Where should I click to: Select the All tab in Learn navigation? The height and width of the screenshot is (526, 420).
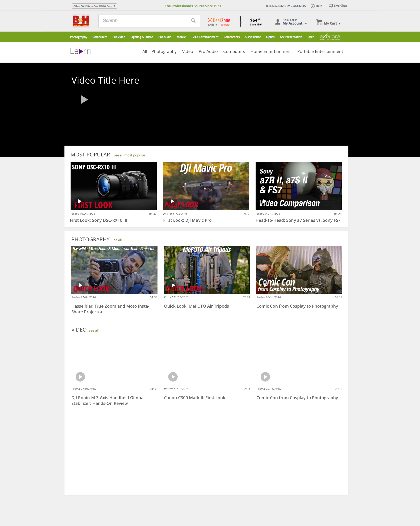pyautogui.click(x=145, y=51)
